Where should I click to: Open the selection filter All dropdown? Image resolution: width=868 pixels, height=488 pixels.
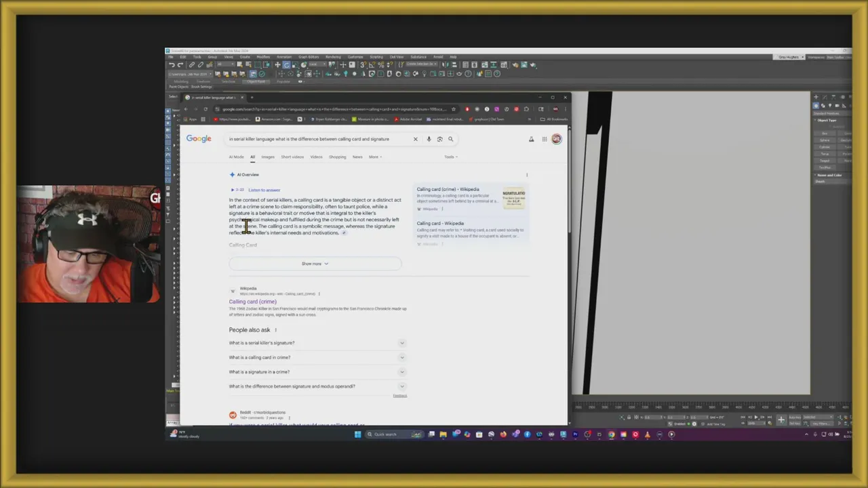[226, 65]
